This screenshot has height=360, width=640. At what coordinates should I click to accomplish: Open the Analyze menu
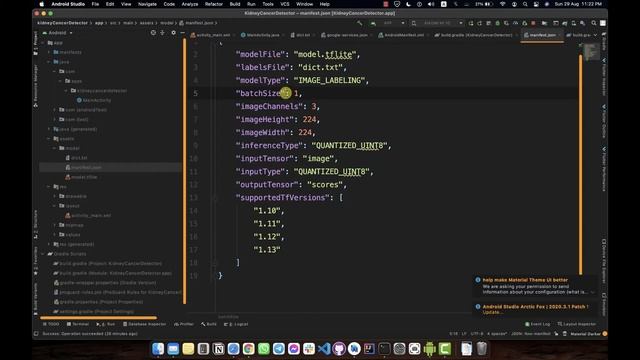click(x=189, y=4)
